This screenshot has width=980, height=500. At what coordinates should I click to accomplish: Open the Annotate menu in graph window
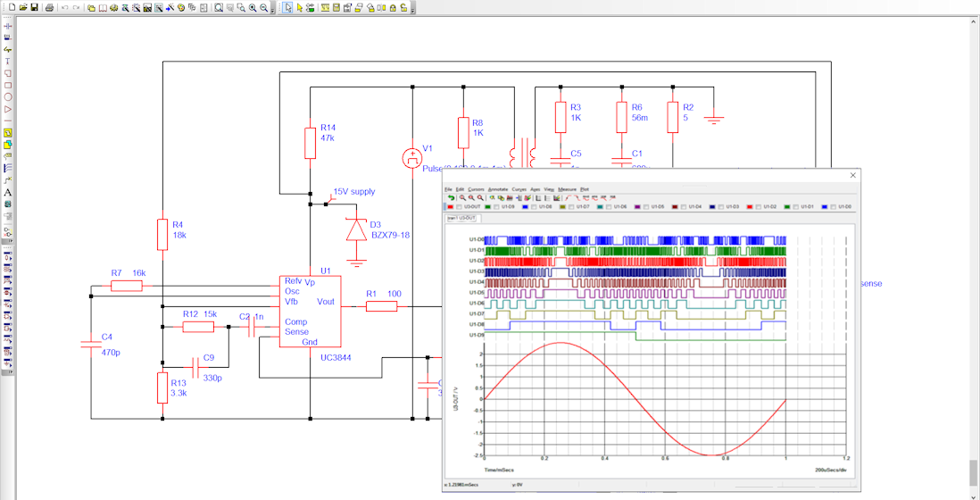point(497,189)
